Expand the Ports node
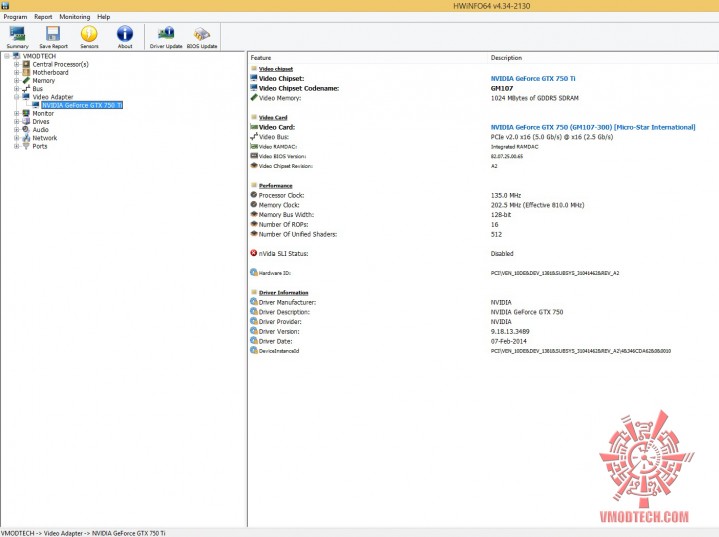Image resolution: width=719 pixels, height=537 pixels. coord(17,146)
